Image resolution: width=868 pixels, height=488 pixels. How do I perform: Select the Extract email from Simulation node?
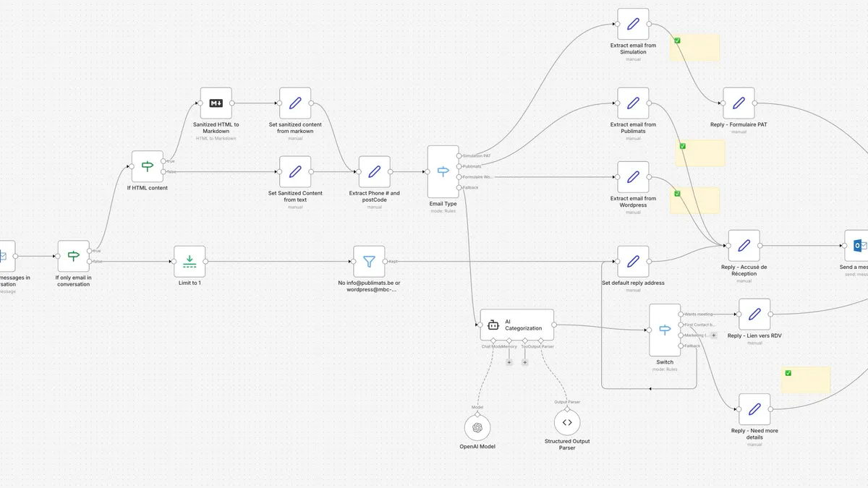(633, 24)
